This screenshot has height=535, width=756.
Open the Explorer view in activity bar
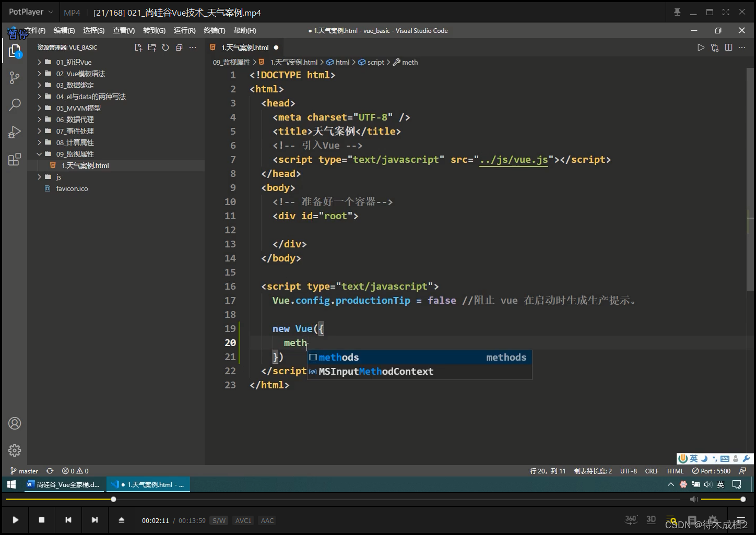click(15, 51)
